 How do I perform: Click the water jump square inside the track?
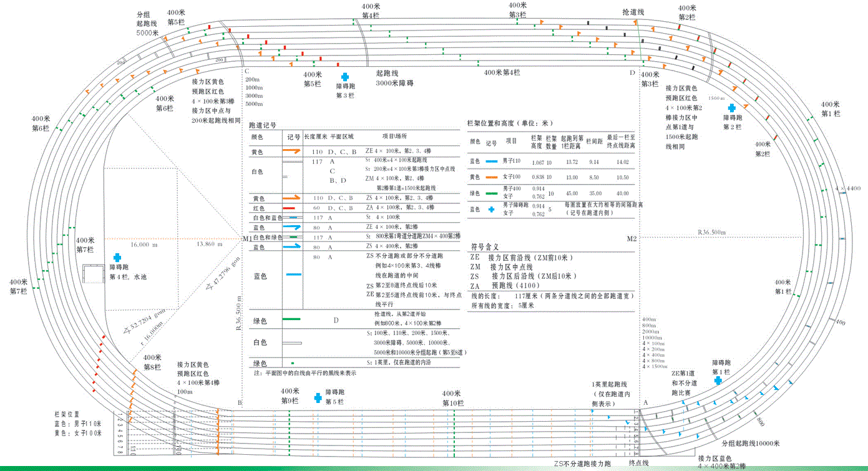(92, 274)
